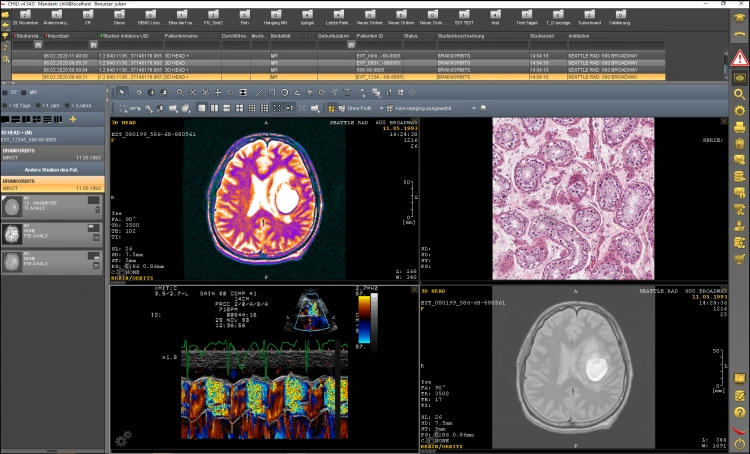This screenshot has width=750, height=454.
Task: Switch to single-viewport layout icon
Action: coord(201,108)
